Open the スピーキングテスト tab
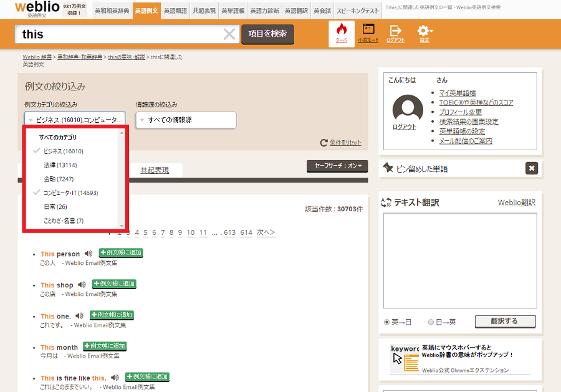This screenshot has height=392, width=561. (x=358, y=11)
